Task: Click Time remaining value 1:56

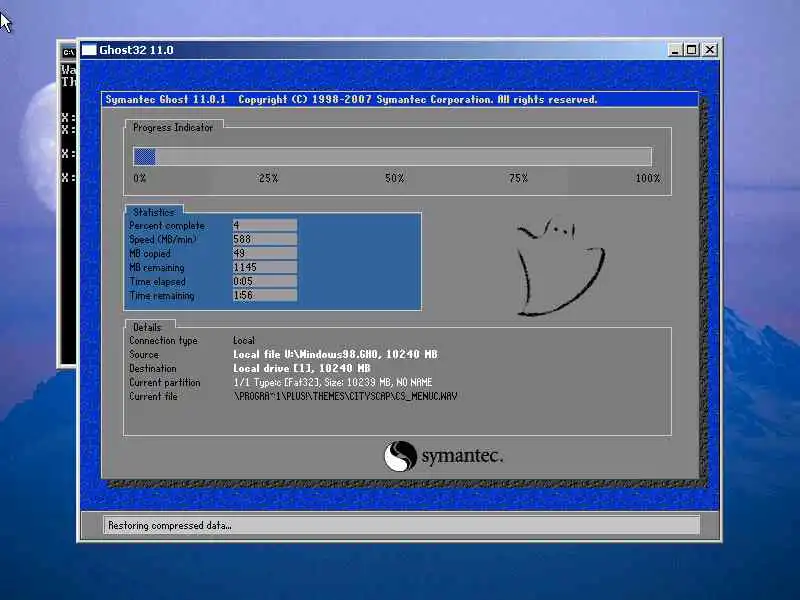Action: click(x=265, y=295)
